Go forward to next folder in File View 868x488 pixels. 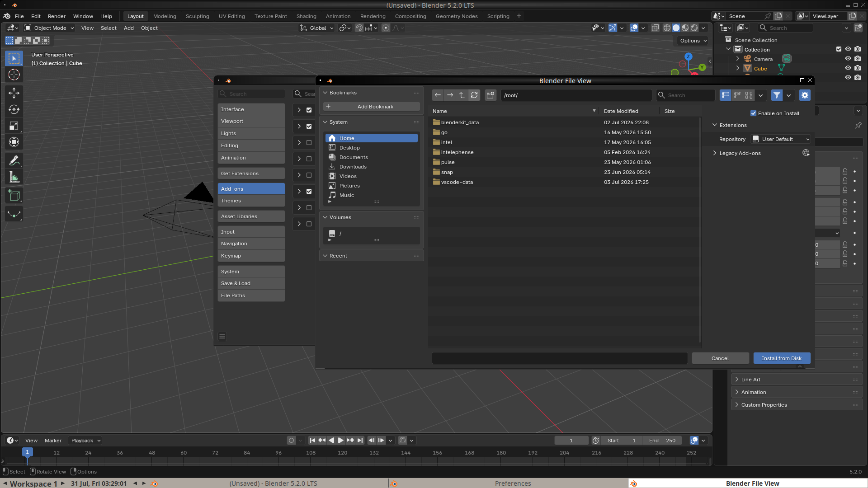(x=450, y=95)
